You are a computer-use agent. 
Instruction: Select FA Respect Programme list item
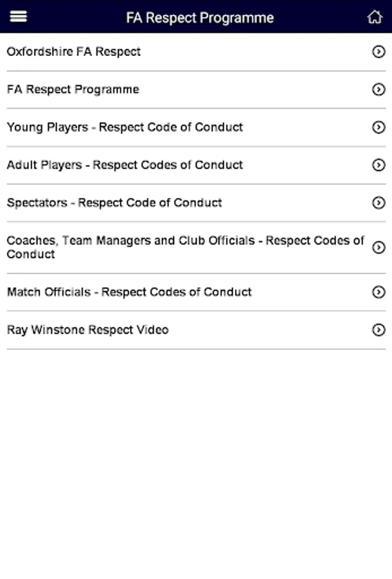pos(73,89)
